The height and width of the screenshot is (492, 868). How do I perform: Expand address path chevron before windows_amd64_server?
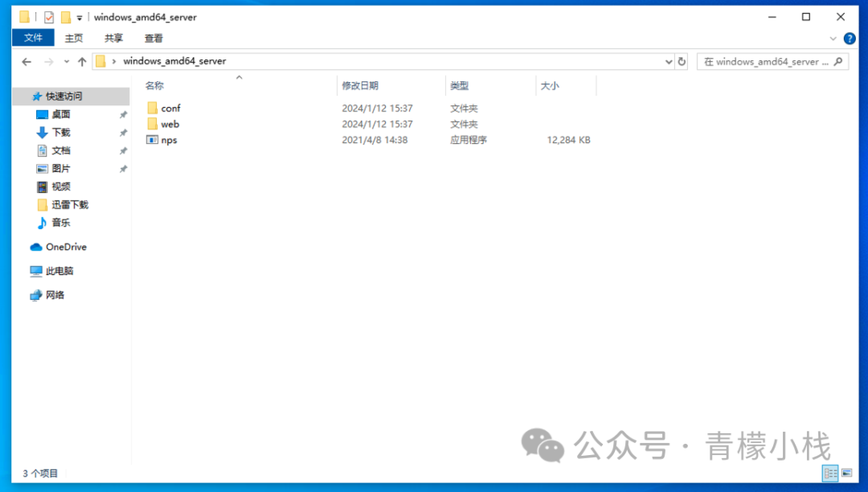114,61
